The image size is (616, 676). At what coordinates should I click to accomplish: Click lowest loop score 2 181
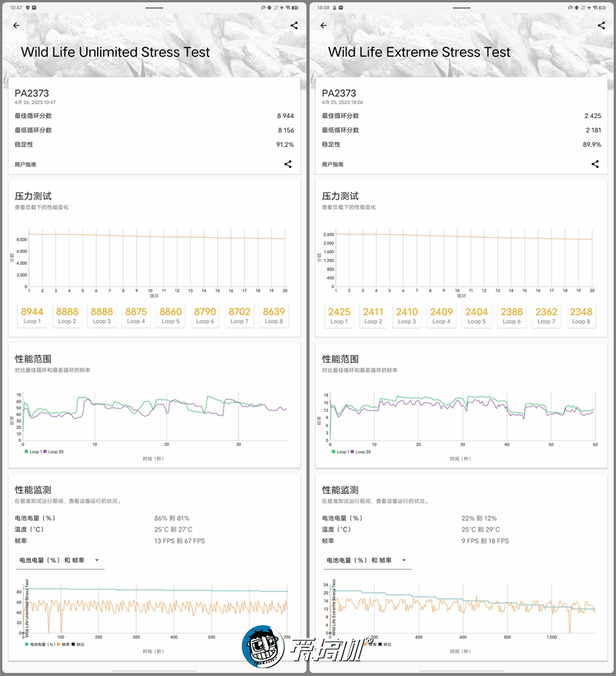pyautogui.click(x=593, y=130)
